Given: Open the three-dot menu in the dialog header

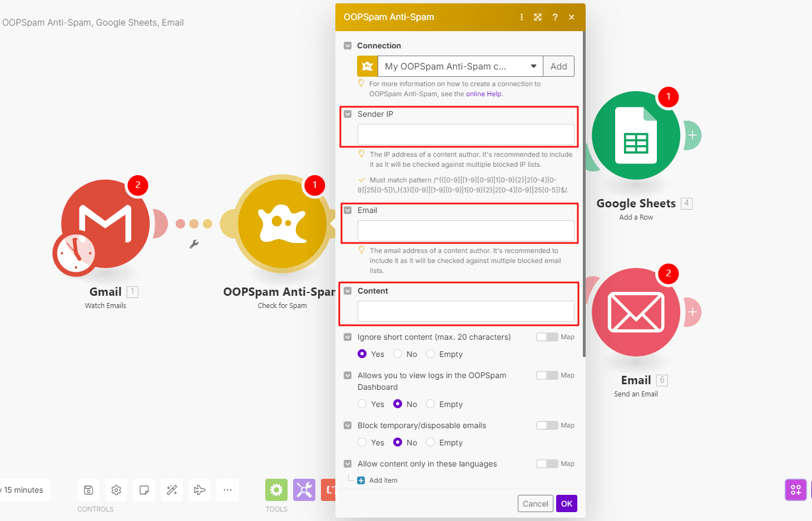Looking at the screenshot, I should tap(521, 17).
